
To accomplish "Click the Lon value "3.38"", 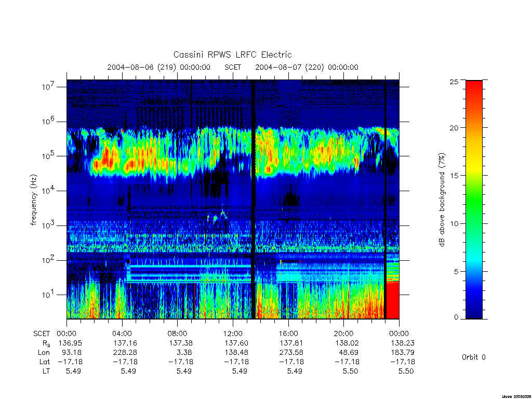I will click(184, 353).
